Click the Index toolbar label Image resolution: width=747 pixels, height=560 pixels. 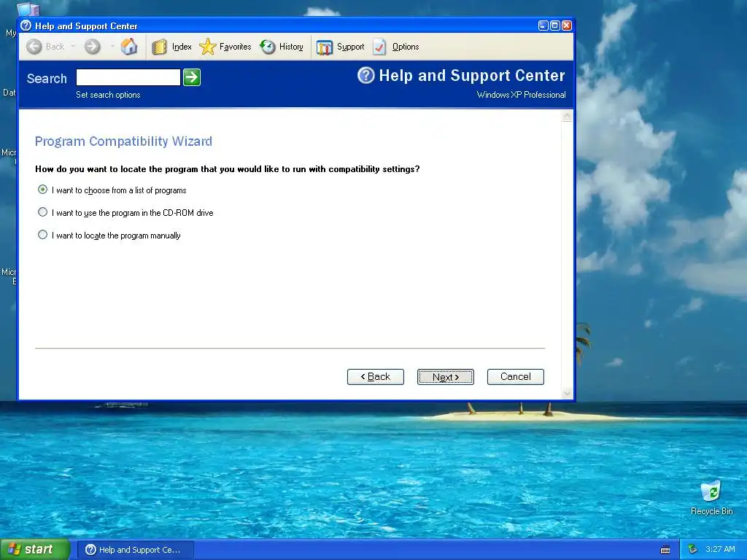(182, 47)
